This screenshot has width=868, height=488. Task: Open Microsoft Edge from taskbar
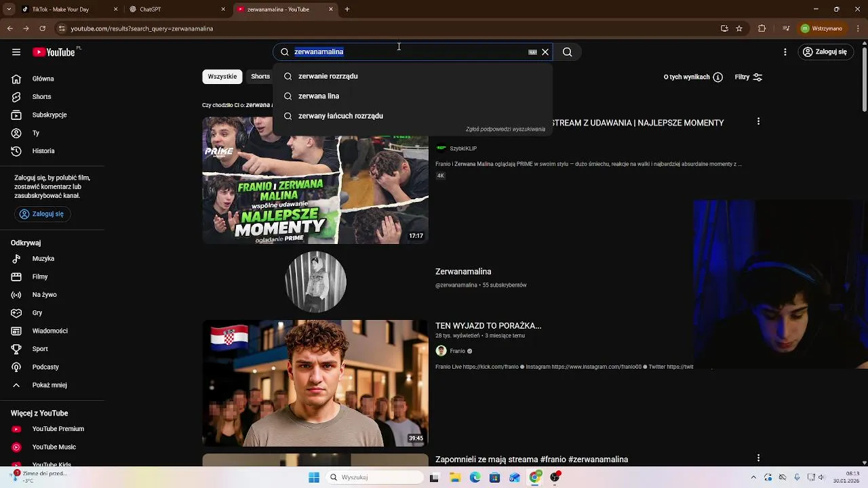pos(475,478)
